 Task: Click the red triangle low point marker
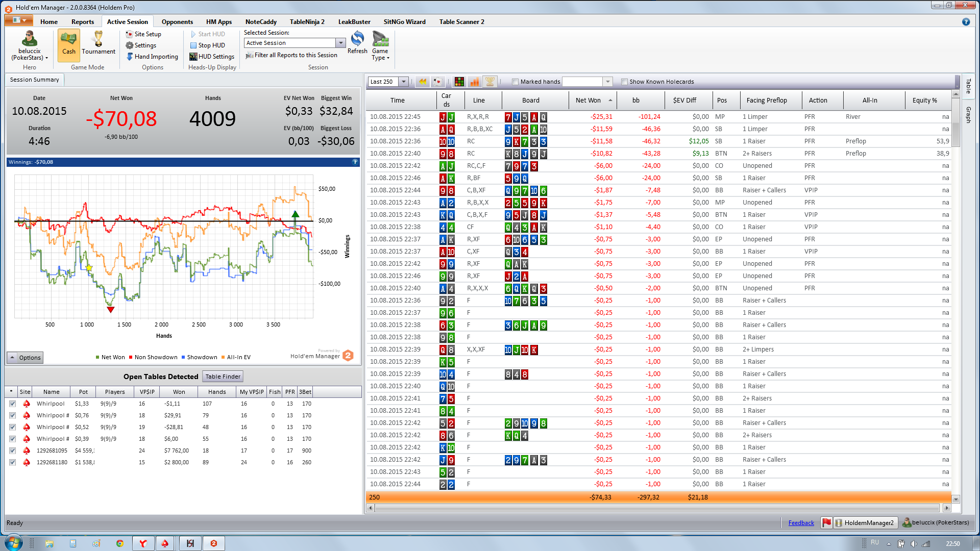(110, 309)
